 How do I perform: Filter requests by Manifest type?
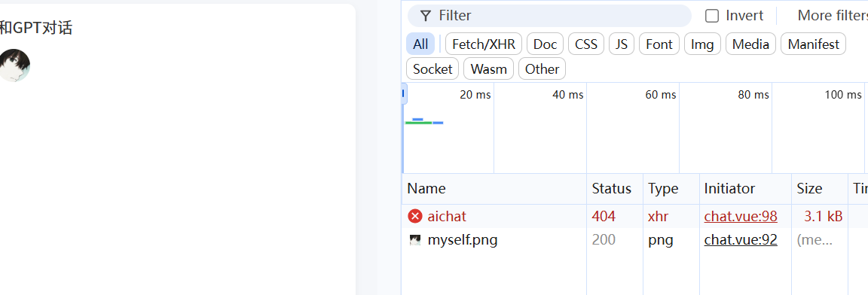814,44
